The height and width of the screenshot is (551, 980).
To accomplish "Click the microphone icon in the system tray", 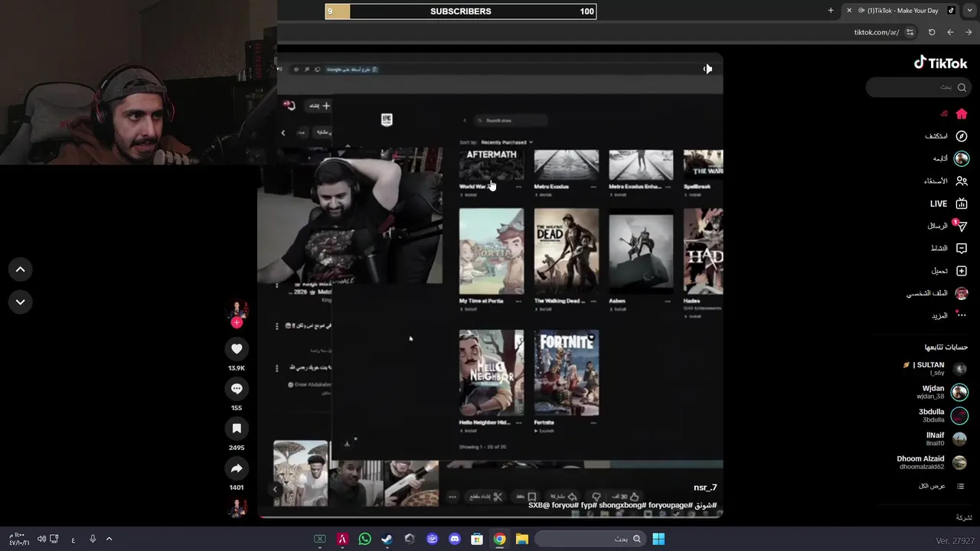I will point(93,539).
